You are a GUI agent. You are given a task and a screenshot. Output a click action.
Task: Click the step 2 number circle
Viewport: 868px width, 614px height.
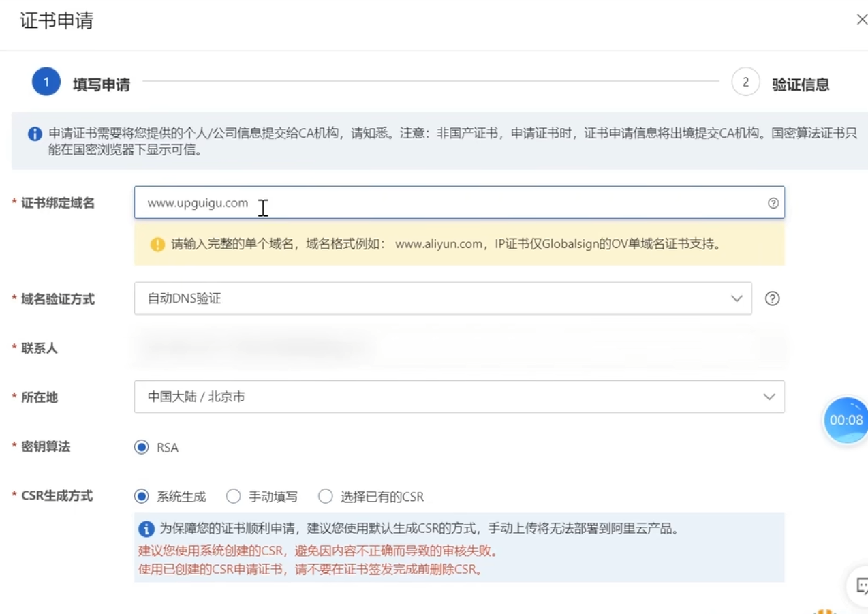[745, 82]
